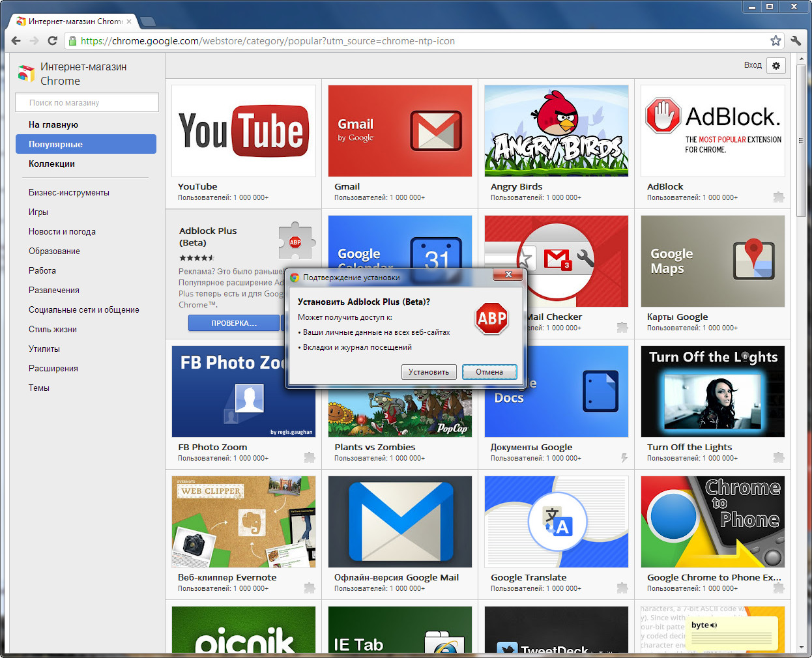The height and width of the screenshot is (658, 812).
Task: Go forward with the browser forward arrow
Action: click(35, 40)
